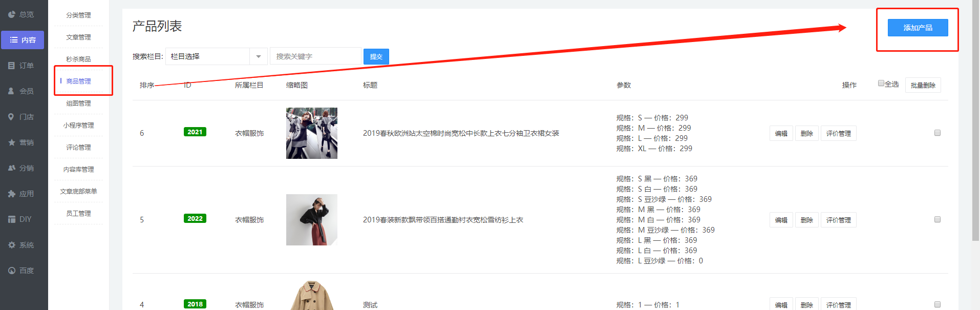Open the 分销 distribution sidebar icon
The height and width of the screenshot is (310, 980).
coord(12,168)
